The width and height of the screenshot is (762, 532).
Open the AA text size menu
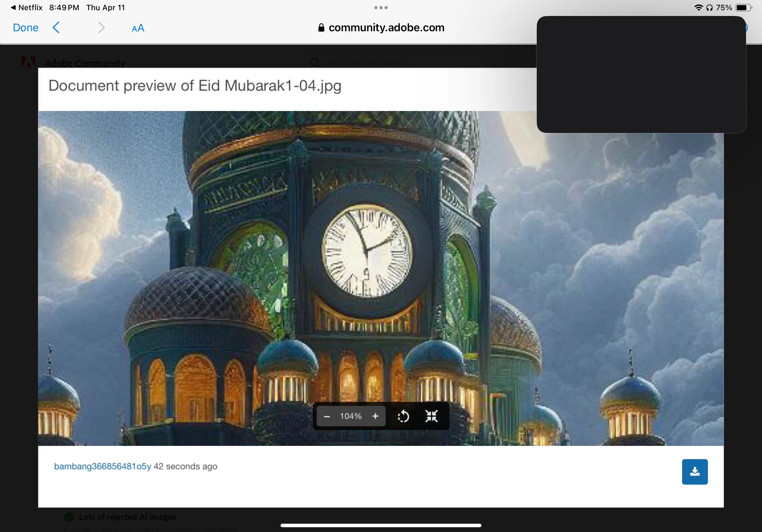(138, 28)
